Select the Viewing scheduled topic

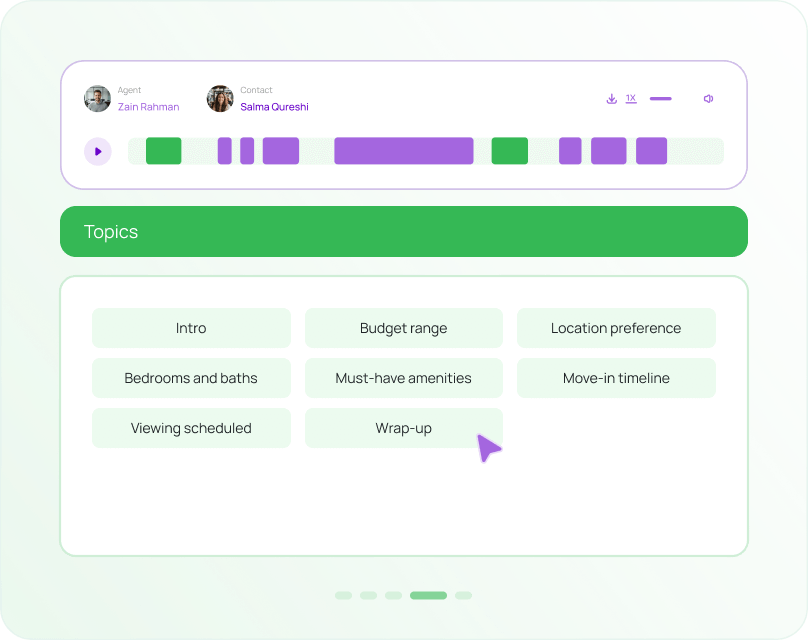coord(191,428)
